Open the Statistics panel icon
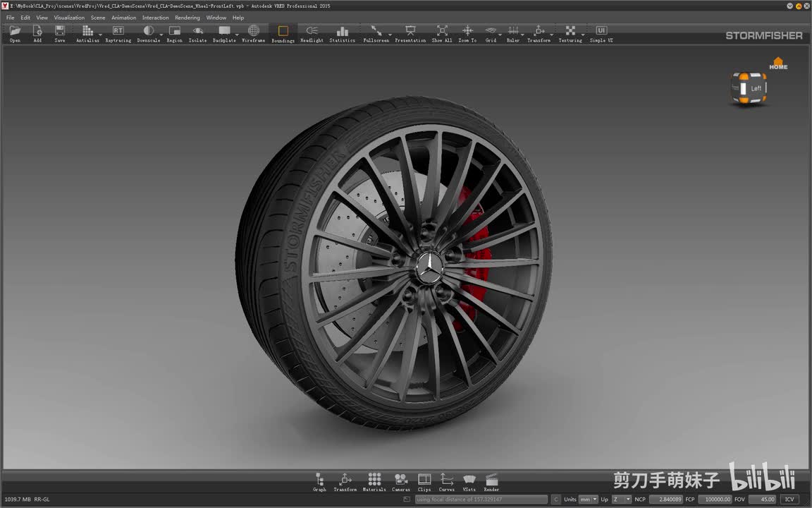 [x=343, y=32]
